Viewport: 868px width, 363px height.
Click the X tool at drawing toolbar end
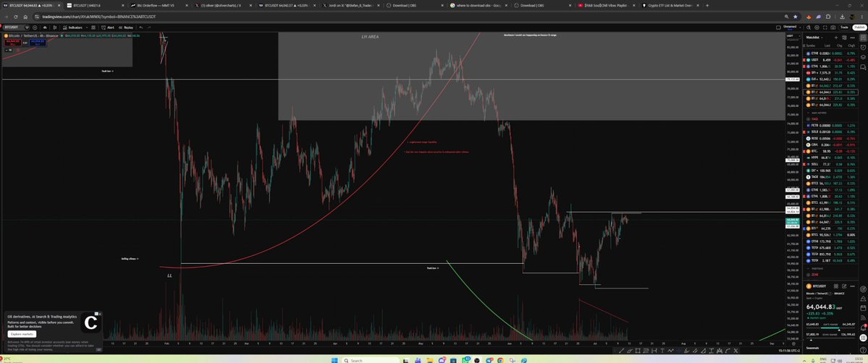736,351
